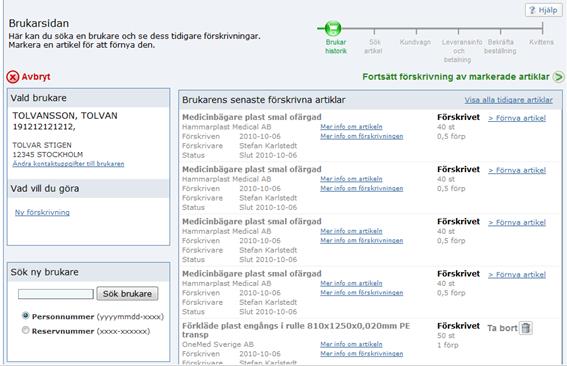The width and height of the screenshot is (567, 366).
Task: Click the Kundvagn step label
Action: click(x=415, y=42)
